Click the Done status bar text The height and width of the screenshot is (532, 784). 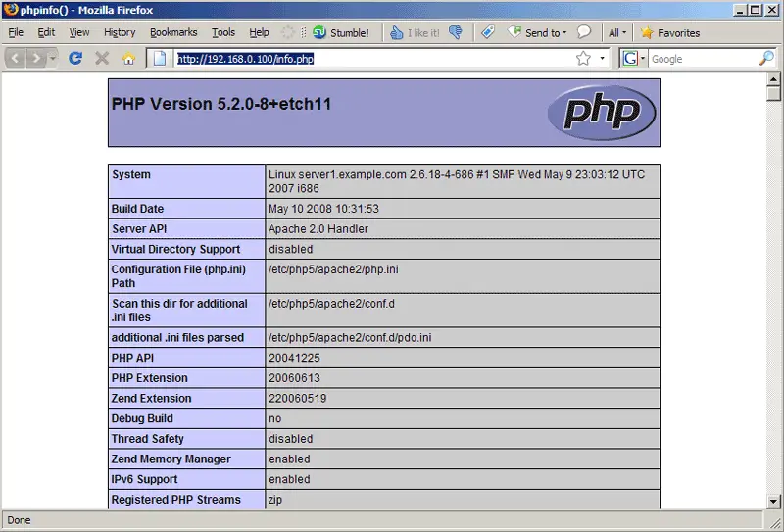(x=19, y=520)
